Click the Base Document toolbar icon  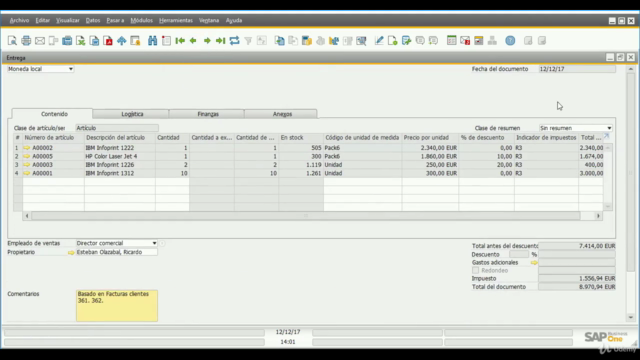tap(280, 40)
